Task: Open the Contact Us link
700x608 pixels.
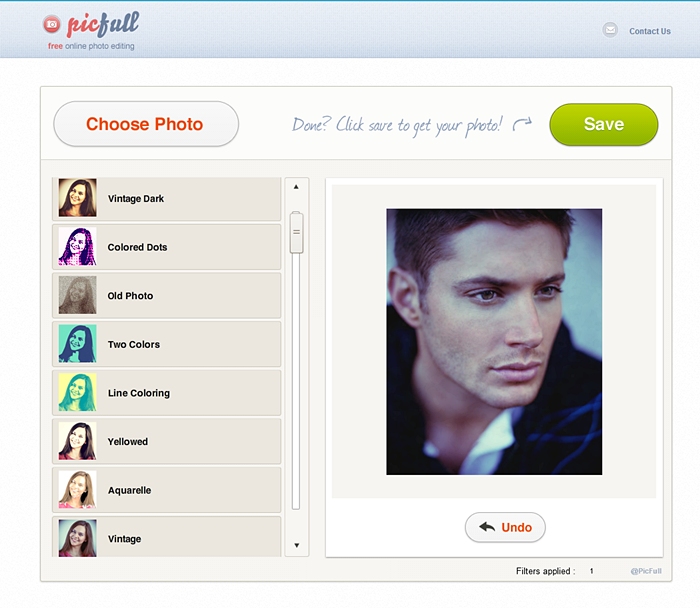Action: (x=650, y=31)
